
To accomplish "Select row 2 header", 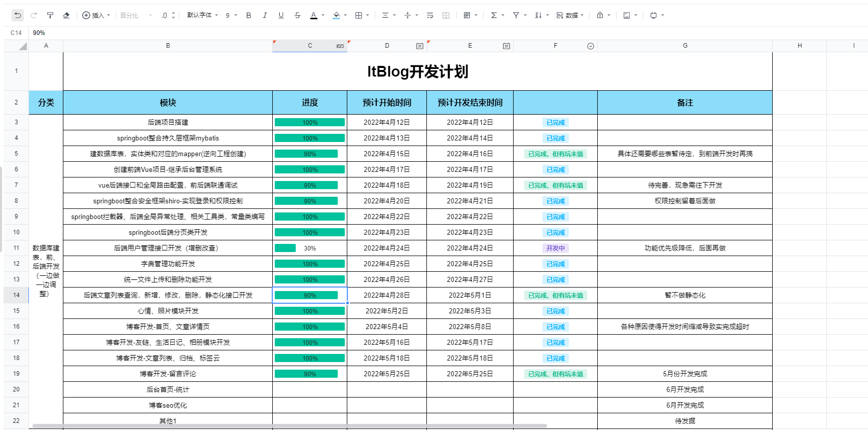I will [x=16, y=102].
